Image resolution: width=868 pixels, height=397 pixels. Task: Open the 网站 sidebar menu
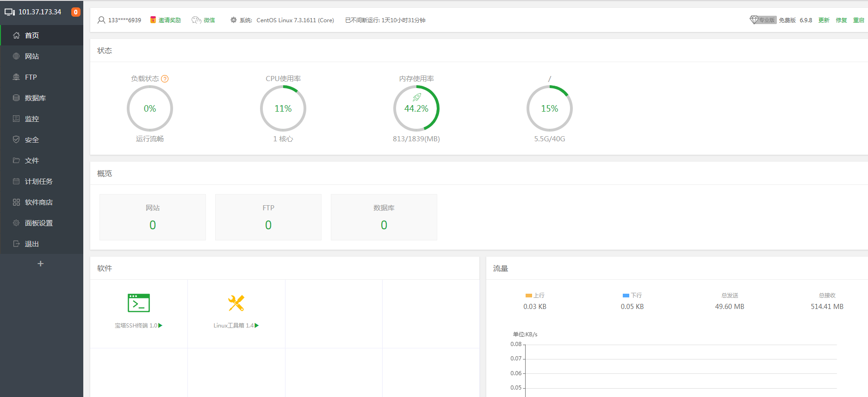pos(32,56)
